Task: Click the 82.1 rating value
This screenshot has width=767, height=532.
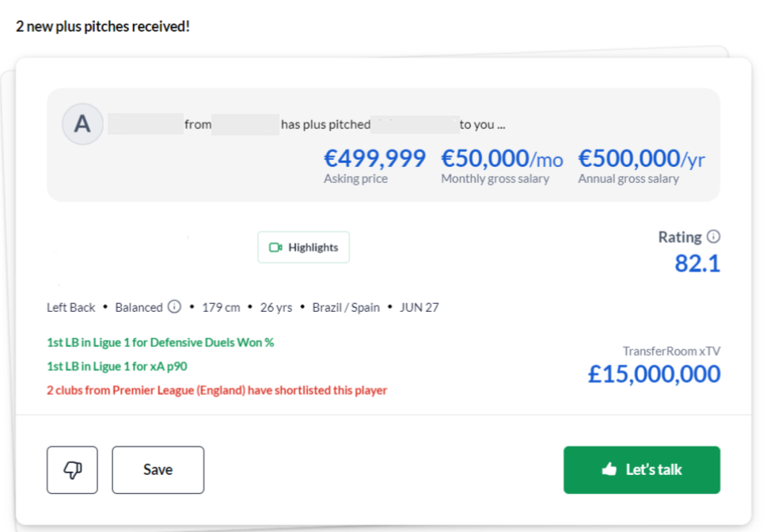Action: click(697, 264)
